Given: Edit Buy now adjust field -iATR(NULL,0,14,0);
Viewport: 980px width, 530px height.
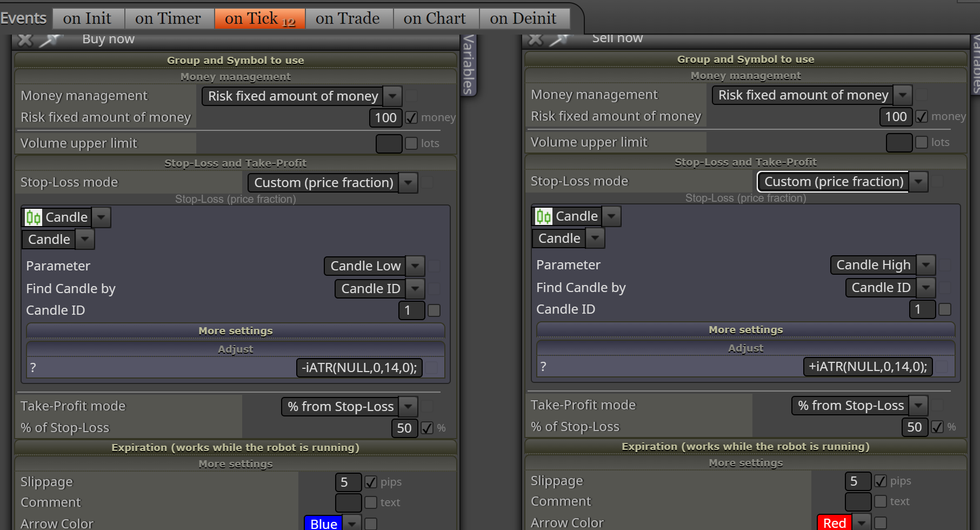Looking at the screenshot, I should (x=359, y=368).
